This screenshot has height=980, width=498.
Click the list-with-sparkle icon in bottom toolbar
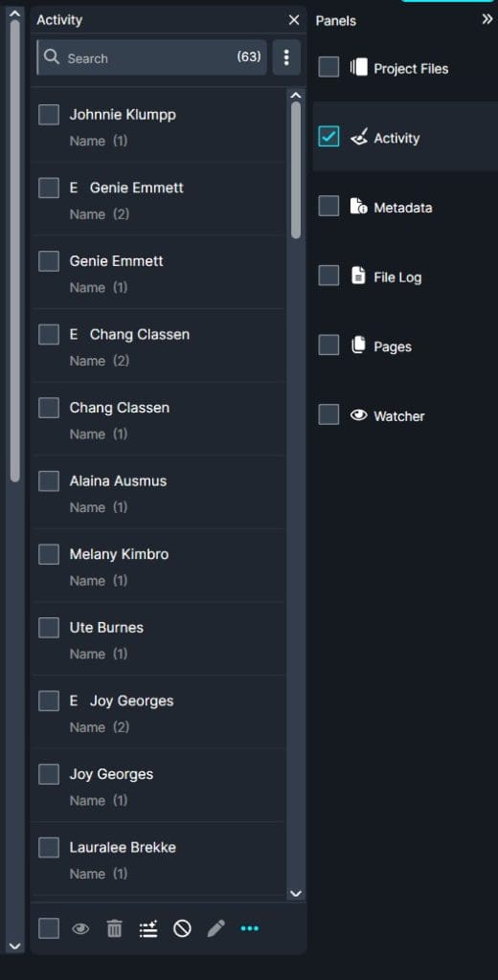148,928
